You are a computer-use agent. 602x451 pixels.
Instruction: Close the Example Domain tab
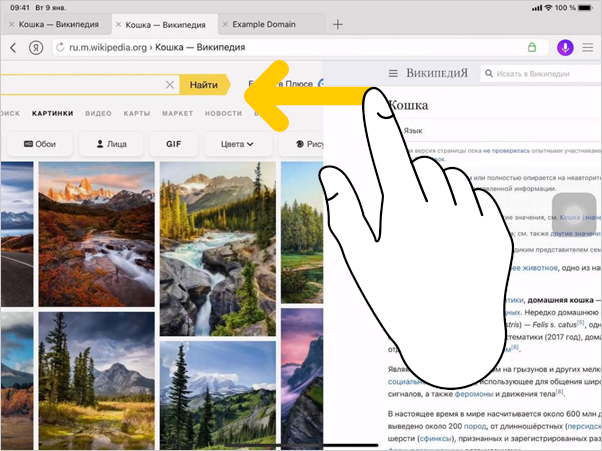click(224, 24)
